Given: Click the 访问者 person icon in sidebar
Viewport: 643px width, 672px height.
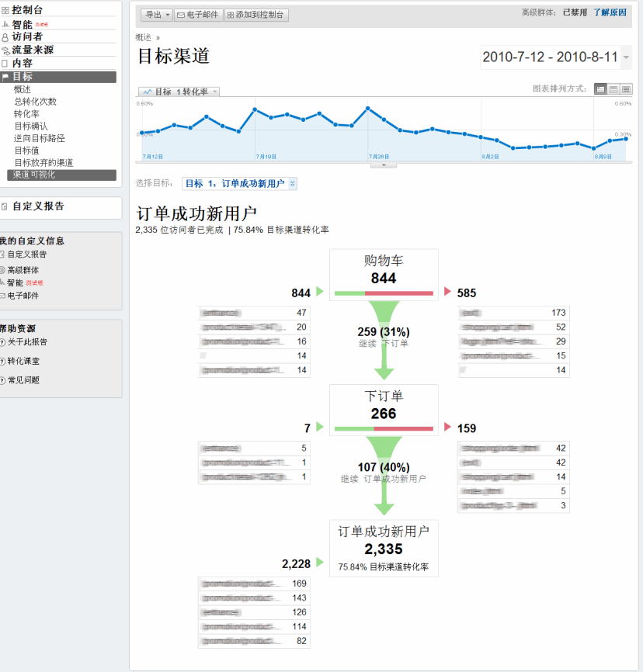Looking at the screenshot, I should (5, 36).
